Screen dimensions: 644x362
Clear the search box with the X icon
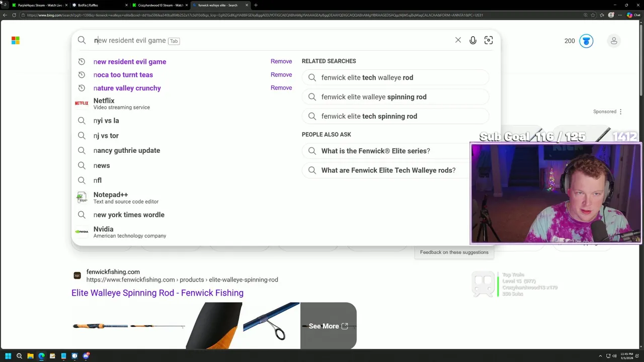coord(458,40)
